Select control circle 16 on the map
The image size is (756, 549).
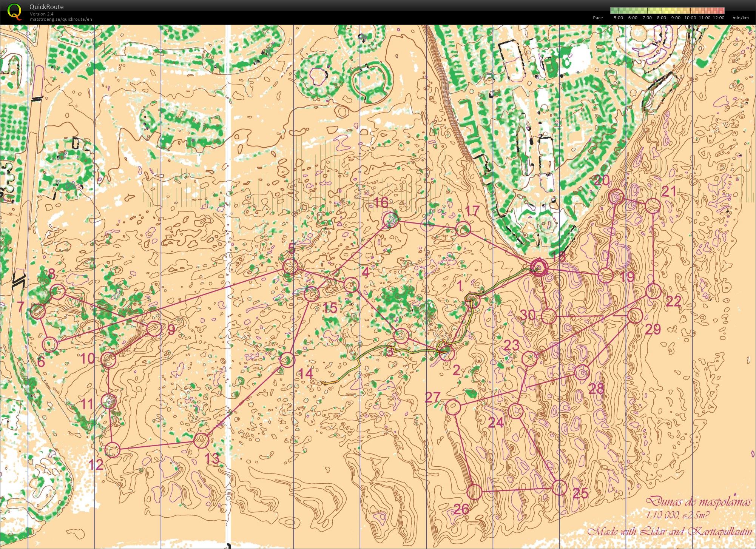[390, 220]
